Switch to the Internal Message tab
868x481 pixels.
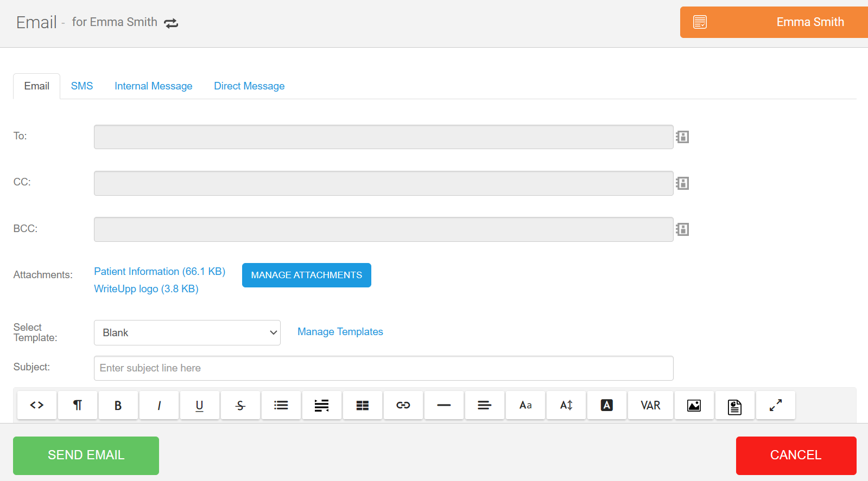[x=153, y=86]
